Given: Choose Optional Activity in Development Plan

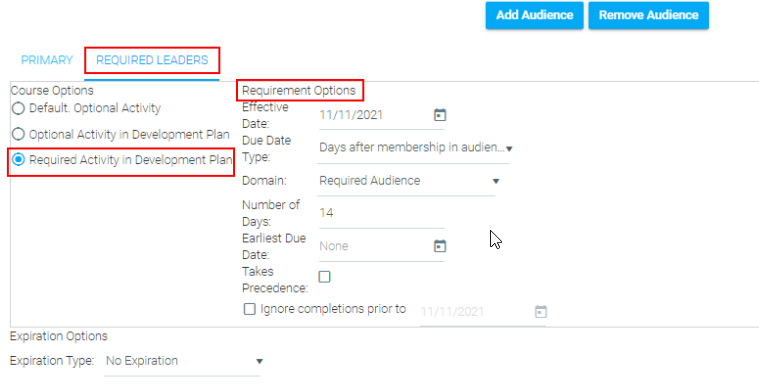Looking at the screenshot, I should [x=18, y=134].
